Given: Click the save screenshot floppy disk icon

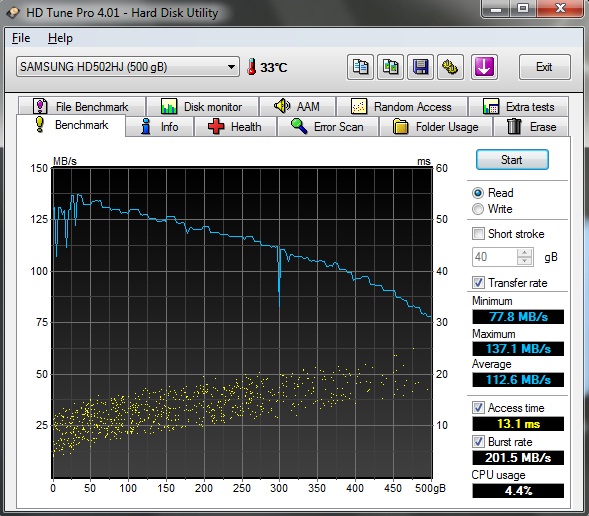Looking at the screenshot, I should 420,67.
